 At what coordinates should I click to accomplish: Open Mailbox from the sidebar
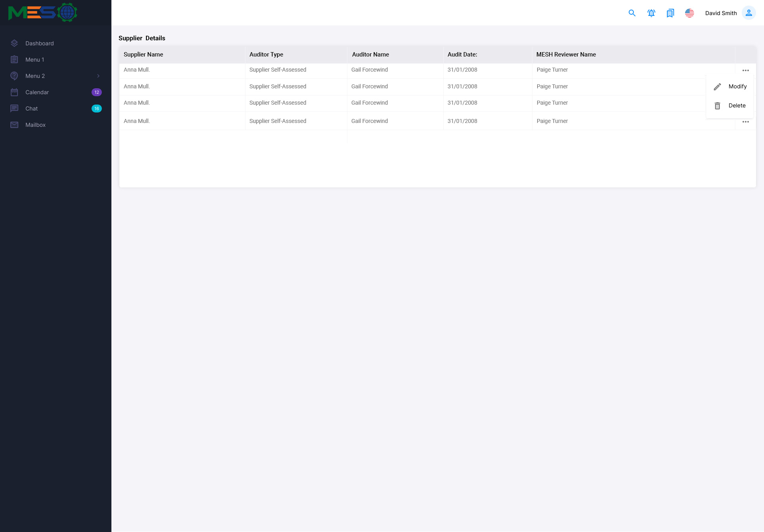tap(35, 125)
